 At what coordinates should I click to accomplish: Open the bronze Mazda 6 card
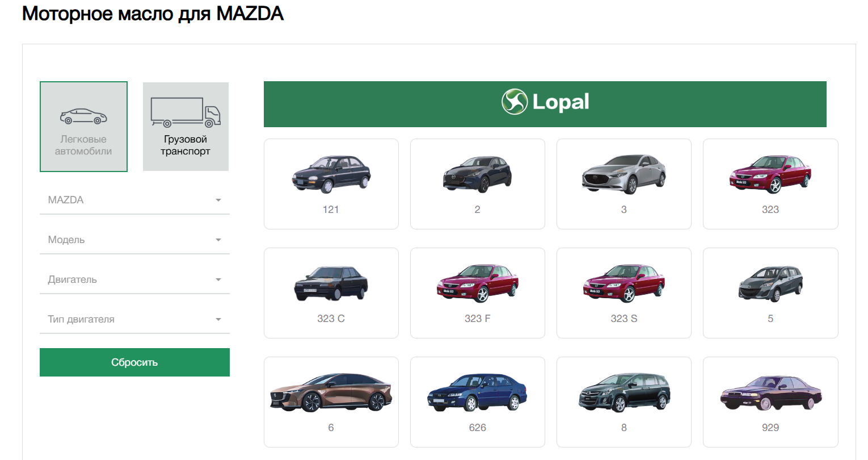(331, 393)
